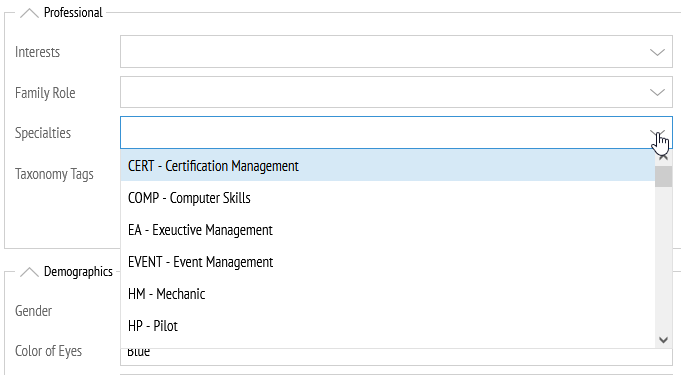Open the Interests dropdown
The image size is (681, 375).
coord(657,52)
